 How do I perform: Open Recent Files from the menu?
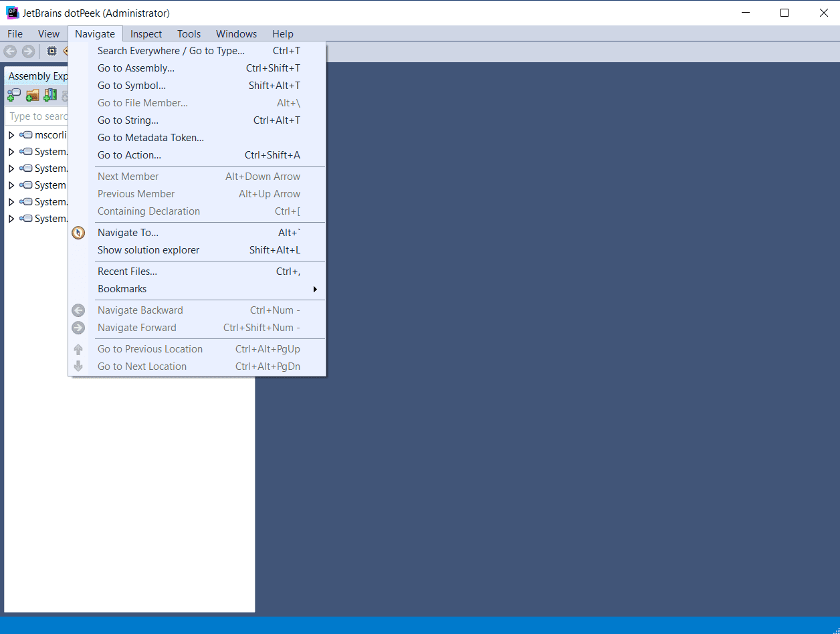197,272
